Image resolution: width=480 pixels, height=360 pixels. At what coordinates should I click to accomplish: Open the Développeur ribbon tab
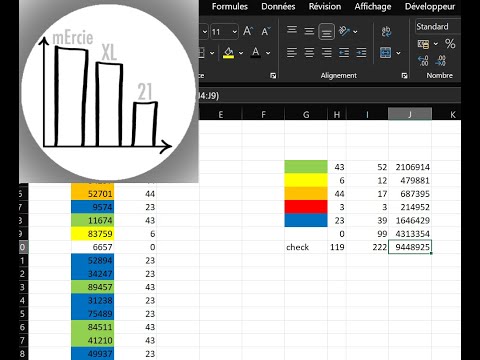(x=430, y=6)
